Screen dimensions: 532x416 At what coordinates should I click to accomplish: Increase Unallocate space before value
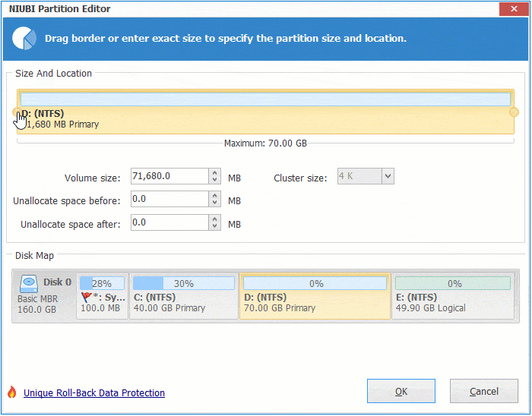(x=214, y=196)
